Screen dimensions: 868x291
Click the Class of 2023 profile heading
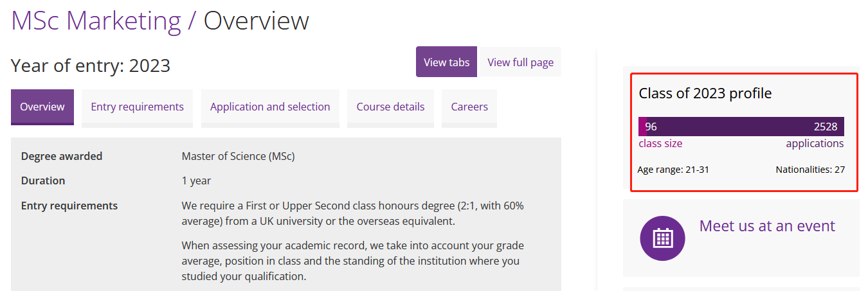[x=705, y=93]
